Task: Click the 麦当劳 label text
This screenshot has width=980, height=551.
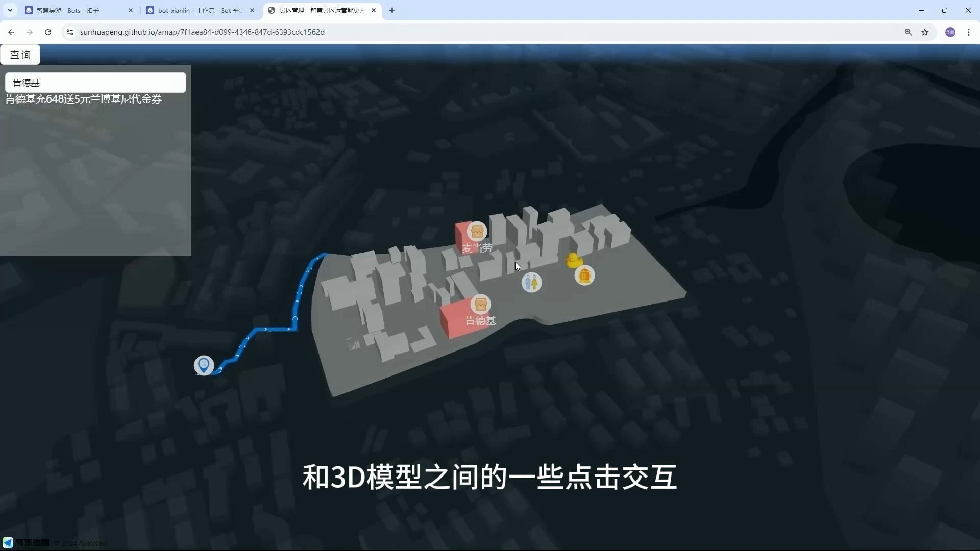Action: pyautogui.click(x=477, y=248)
